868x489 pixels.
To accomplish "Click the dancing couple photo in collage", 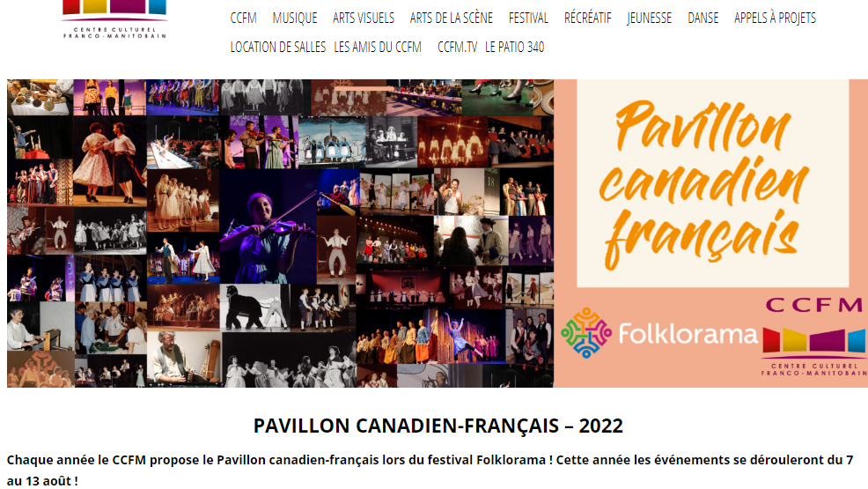I will [110, 161].
